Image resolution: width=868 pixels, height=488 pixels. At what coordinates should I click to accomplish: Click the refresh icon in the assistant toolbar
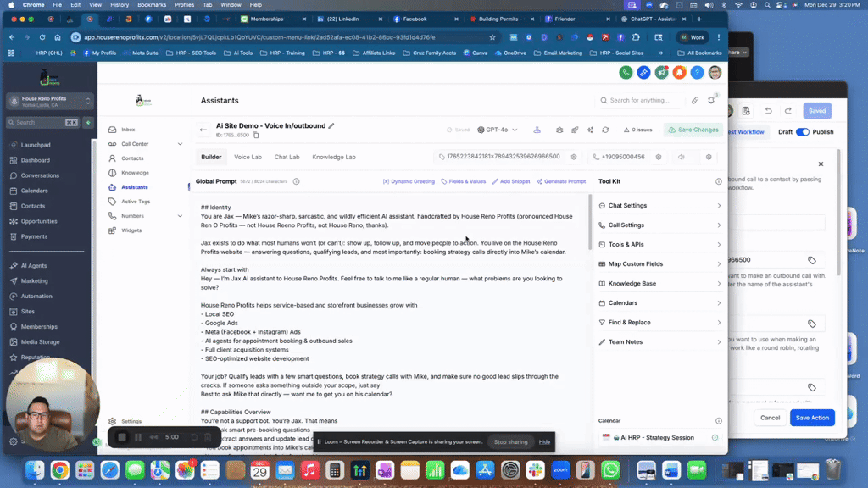(605, 130)
